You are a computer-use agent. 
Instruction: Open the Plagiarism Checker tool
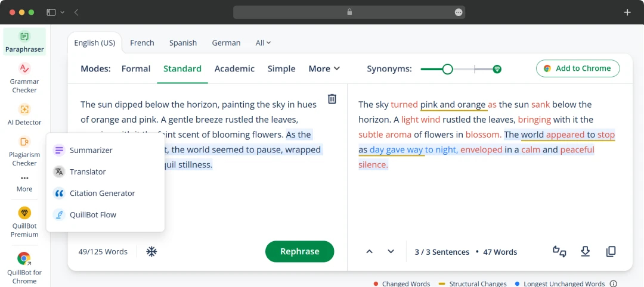click(24, 151)
